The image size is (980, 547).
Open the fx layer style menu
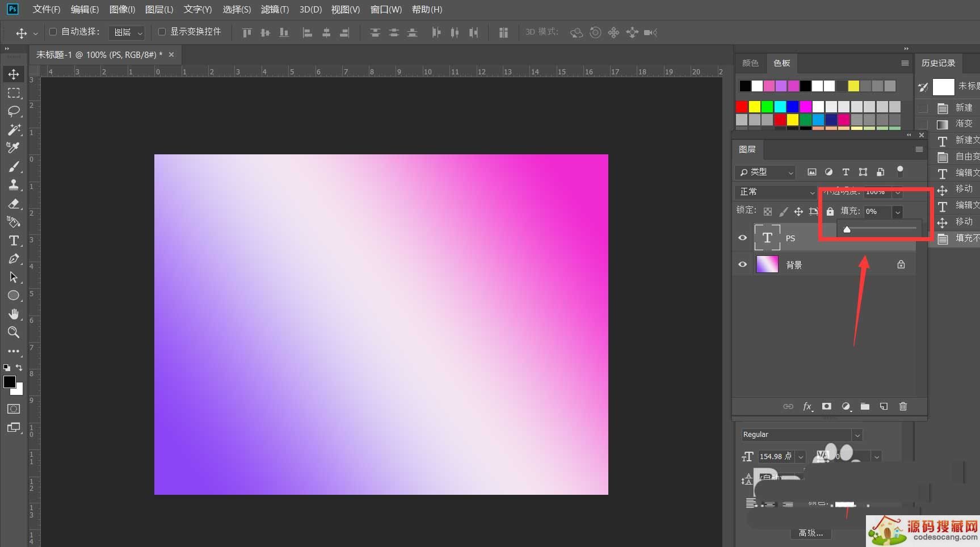(807, 406)
